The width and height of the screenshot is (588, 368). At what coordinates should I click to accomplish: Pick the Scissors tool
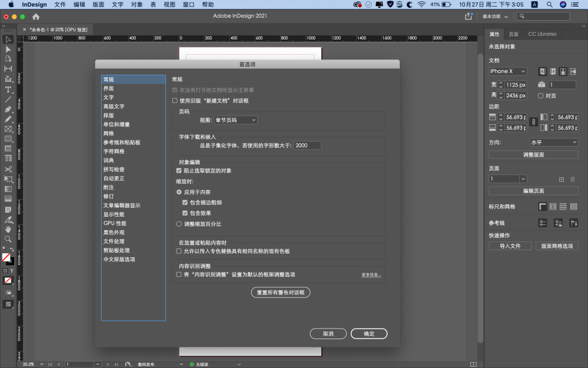click(x=8, y=169)
